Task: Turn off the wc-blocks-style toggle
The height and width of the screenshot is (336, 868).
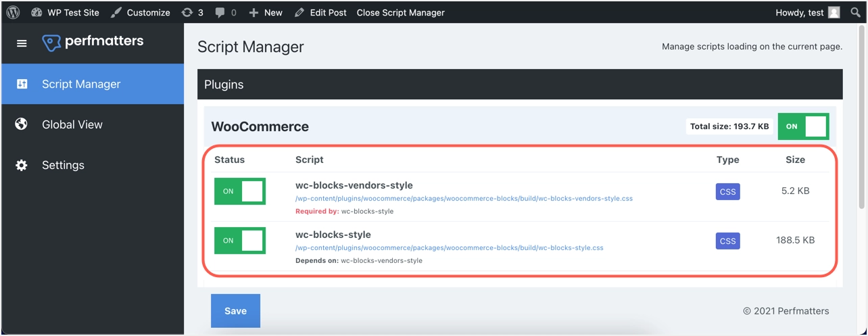Action: click(240, 241)
